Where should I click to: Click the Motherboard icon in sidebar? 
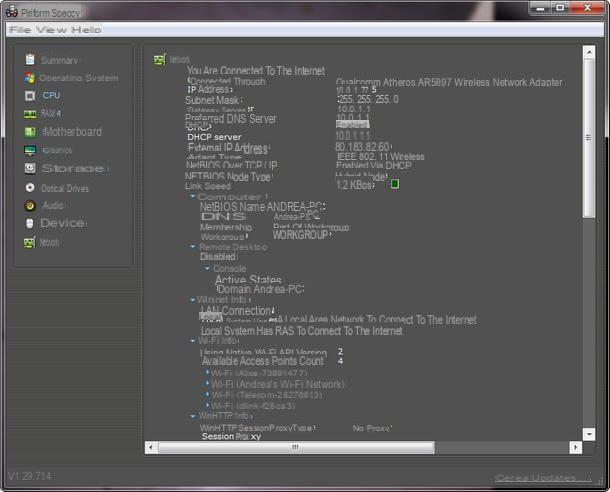coord(30,132)
